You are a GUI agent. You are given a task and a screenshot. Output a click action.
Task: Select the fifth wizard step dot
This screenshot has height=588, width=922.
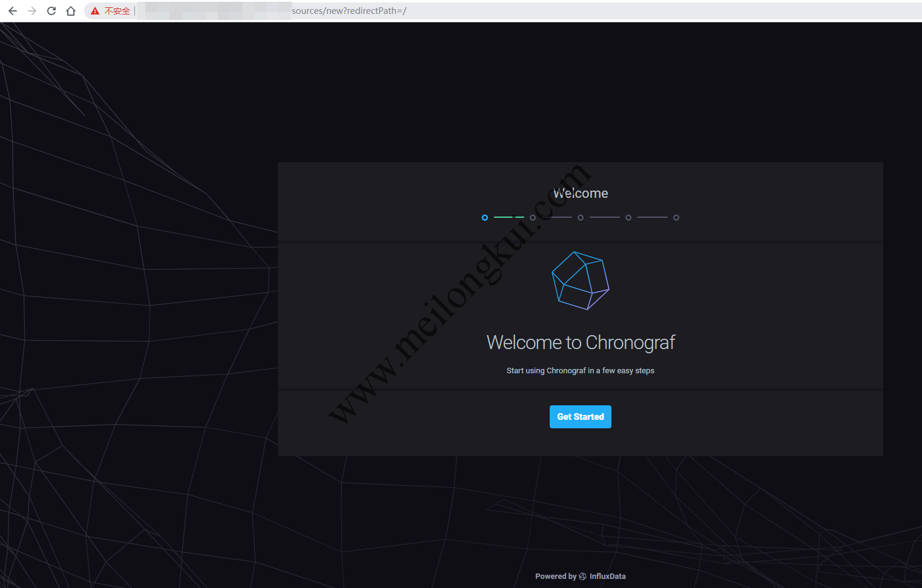(x=676, y=218)
